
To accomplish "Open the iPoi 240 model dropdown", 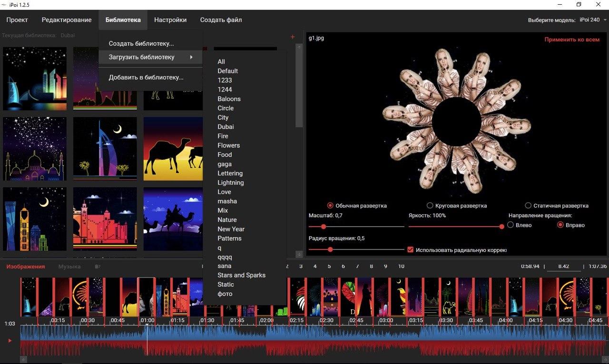I will pos(593,20).
